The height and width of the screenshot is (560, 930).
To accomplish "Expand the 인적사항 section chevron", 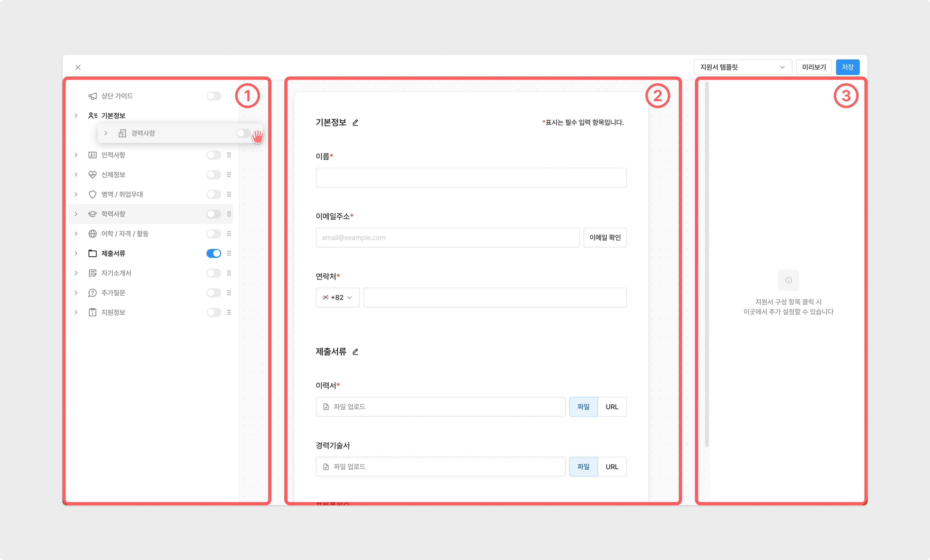I will pos(76,155).
